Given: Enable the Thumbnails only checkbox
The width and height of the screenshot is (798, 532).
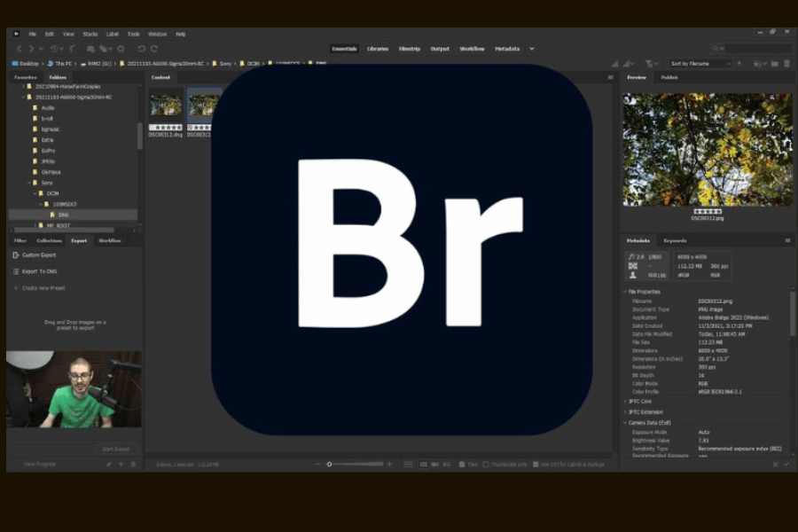Looking at the screenshot, I should point(486,464).
